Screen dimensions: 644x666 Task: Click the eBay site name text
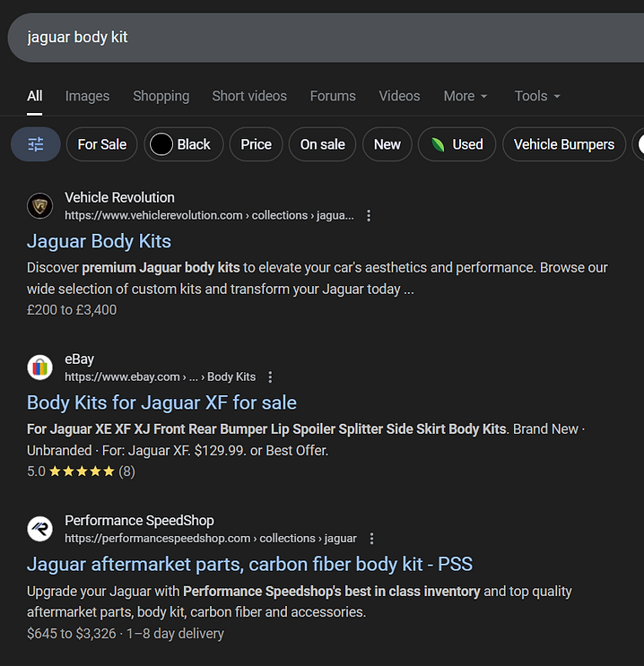[79, 359]
